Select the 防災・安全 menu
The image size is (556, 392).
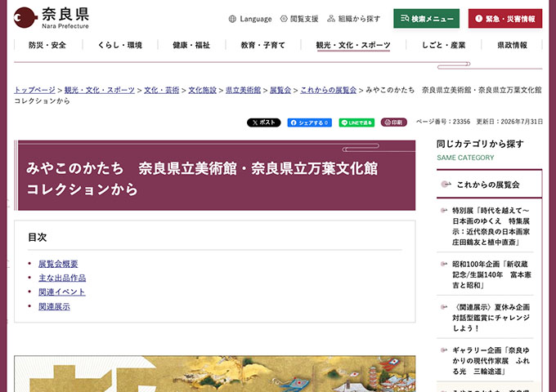tap(47, 45)
